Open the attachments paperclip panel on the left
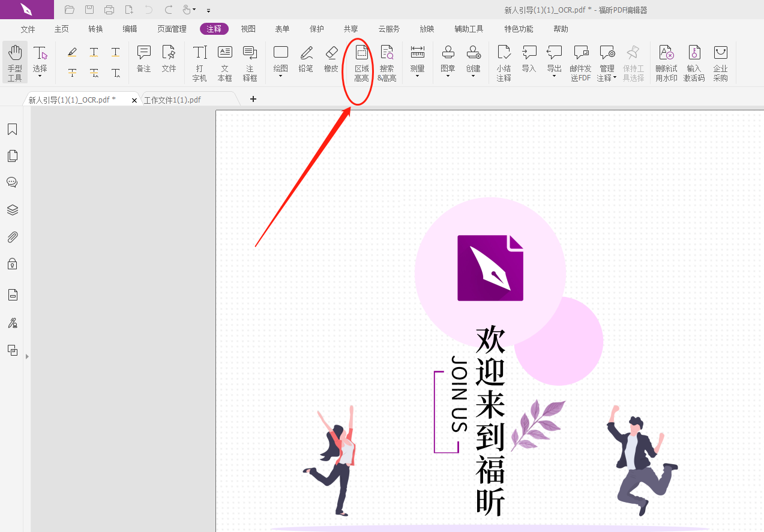 point(12,236)
